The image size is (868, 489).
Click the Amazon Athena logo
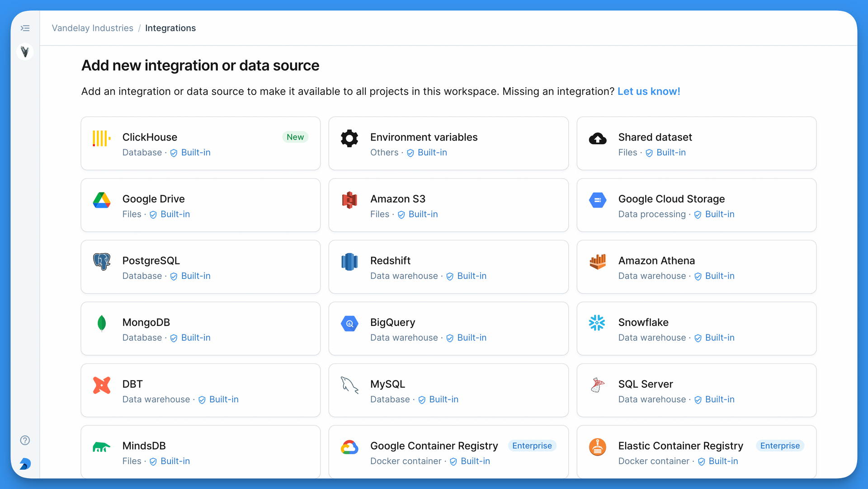pos(597,262)
